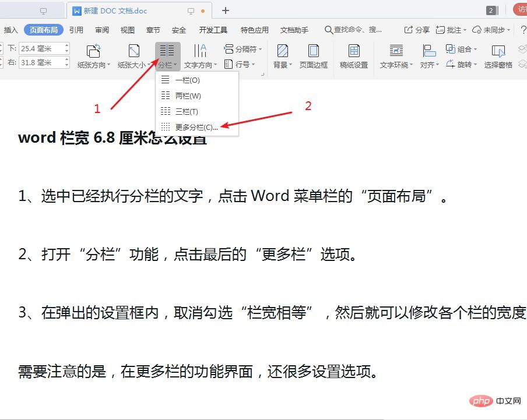Viewport: 527px width, 420px height.
Task: Expand the 纸张方向 dropdown arrow
Action: [108, 65]
